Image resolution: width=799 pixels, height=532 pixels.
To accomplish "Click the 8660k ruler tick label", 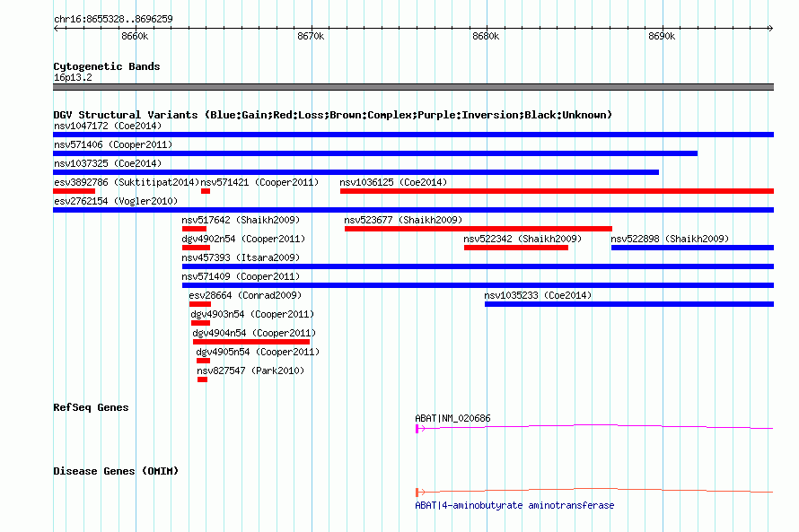I will click(x=135, y=36).
